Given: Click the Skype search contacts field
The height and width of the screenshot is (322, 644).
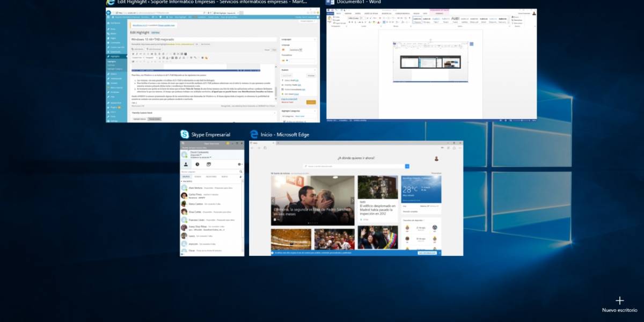Looking at the screenshot, I should coord(209,171).
